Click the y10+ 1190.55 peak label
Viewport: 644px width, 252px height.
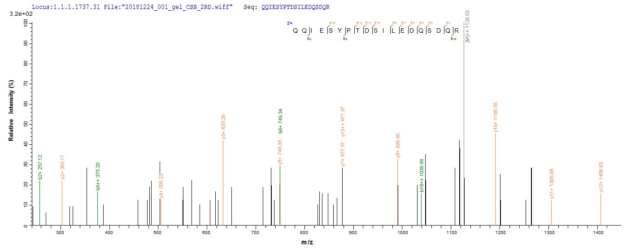click(x=496, y=117)
